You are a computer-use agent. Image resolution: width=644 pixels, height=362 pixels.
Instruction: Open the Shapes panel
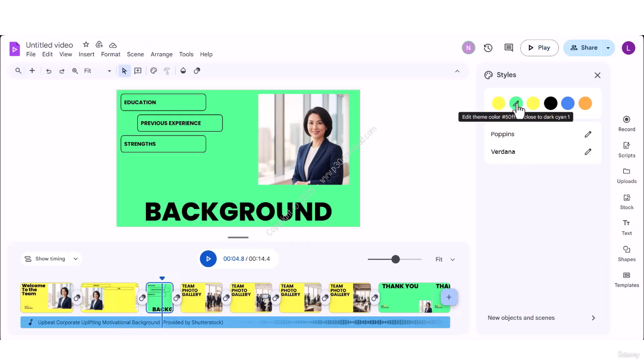[626, 253]
